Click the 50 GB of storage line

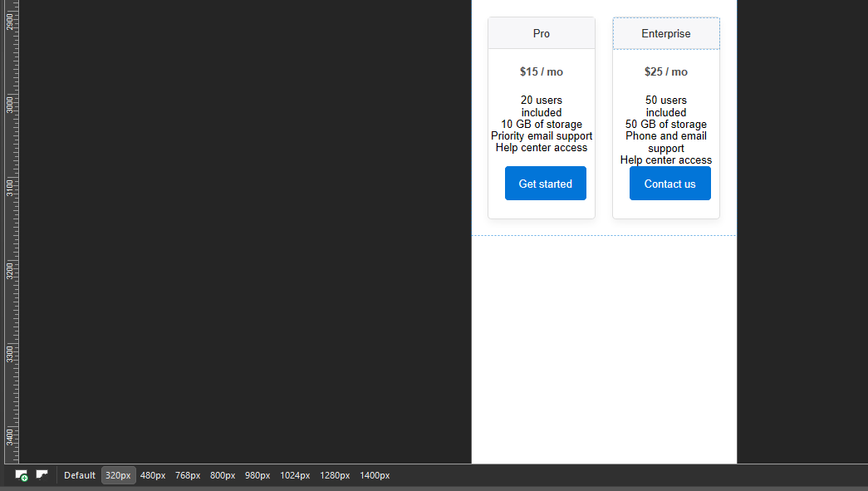click(666, 124)
